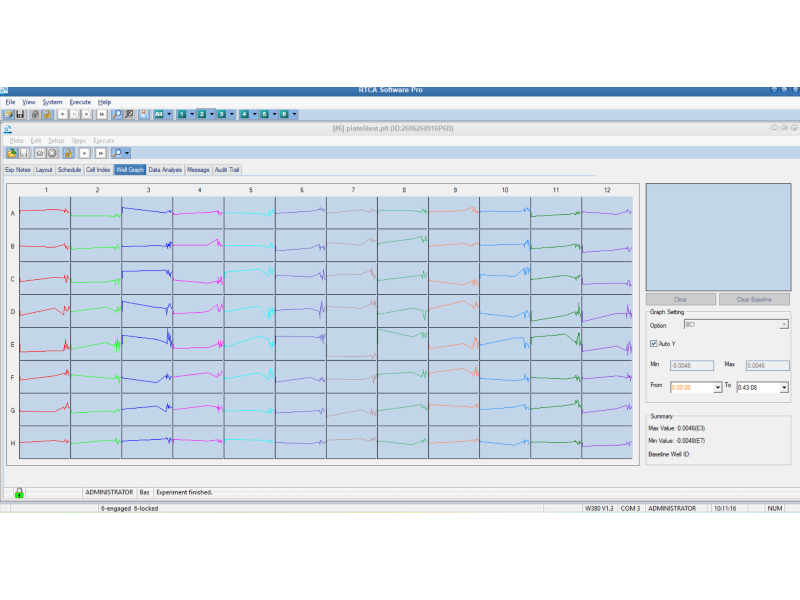This screenshot has height=600, width=800.
Task: Switch to the Cell Index tab
Action: 98,170
